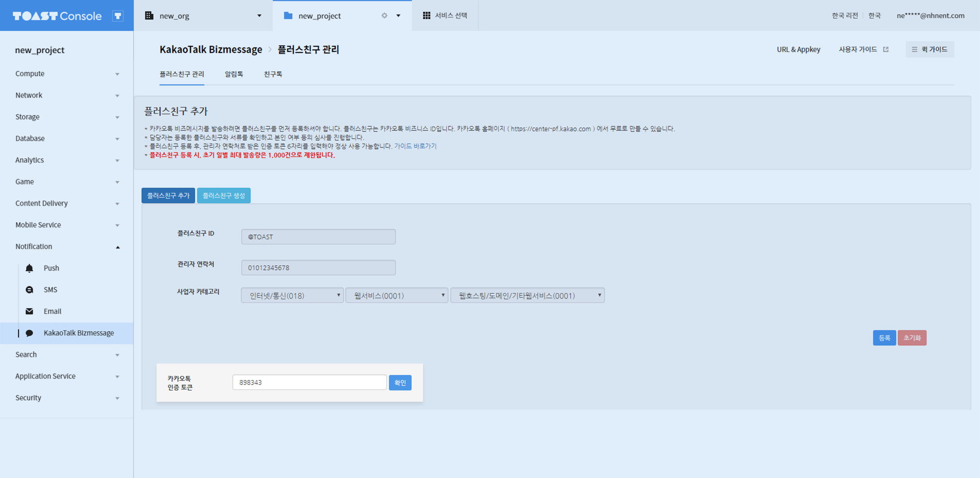Click the 한국 리전 region selector
Viewport: 980px width, 478px height.
click(x=845, y=16)
